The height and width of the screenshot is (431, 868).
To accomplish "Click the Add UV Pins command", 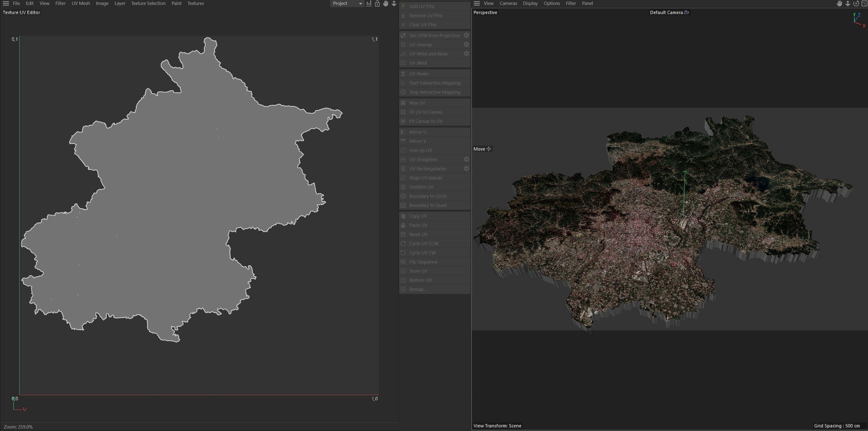I will [x=434, y=6].
